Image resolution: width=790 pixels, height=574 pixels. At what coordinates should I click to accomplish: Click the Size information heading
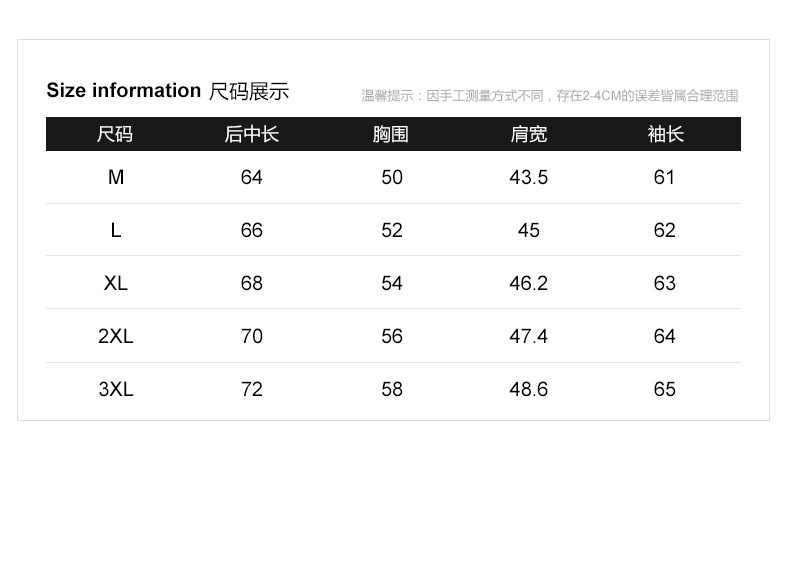123,91
